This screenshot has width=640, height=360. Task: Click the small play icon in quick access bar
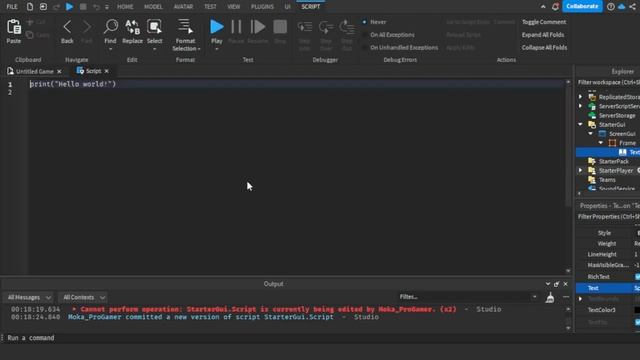(69, 7)
